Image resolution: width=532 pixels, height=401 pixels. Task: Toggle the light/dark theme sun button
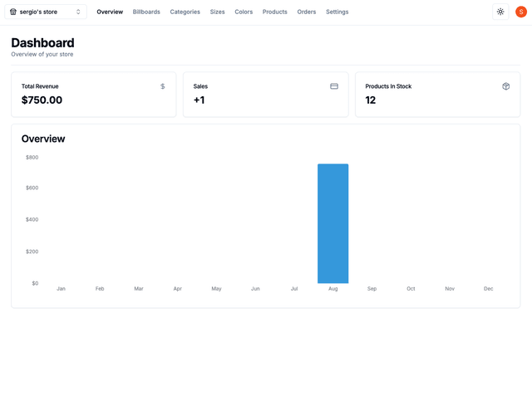(500, 12)
